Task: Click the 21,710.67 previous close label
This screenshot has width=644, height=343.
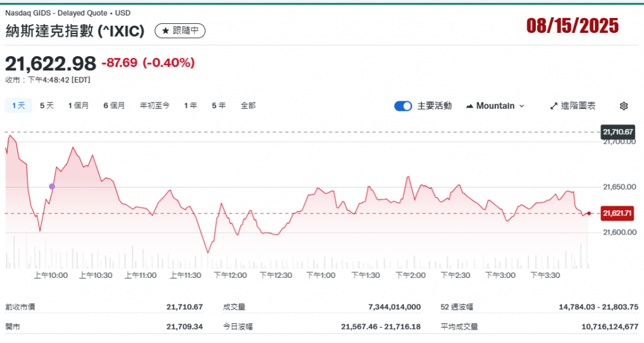Action: coord(618,132)
